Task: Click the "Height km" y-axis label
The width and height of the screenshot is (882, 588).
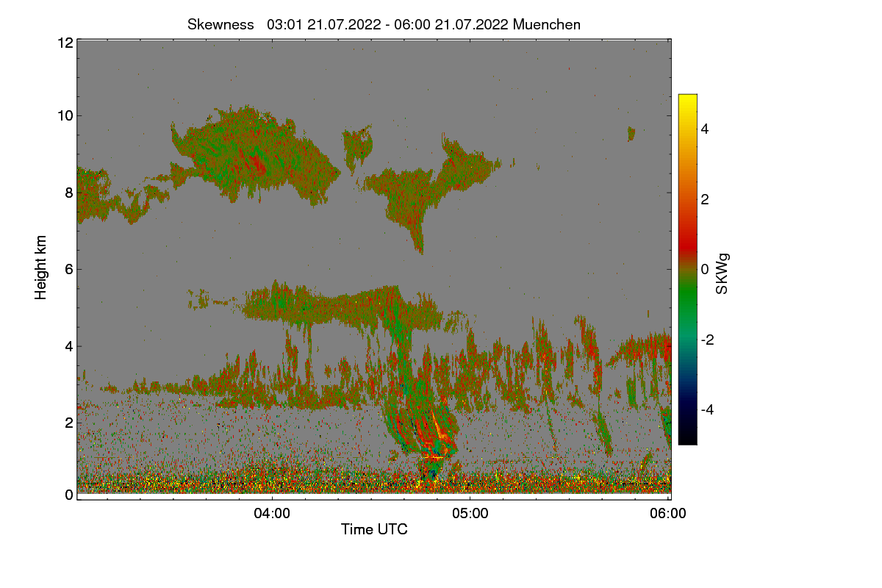Action: click(x=41, y=268)
